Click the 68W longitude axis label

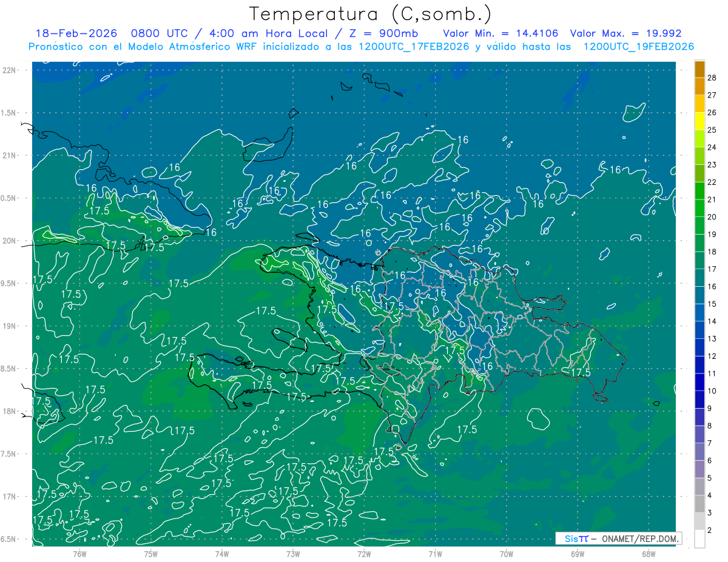click(x=649, y=554)
